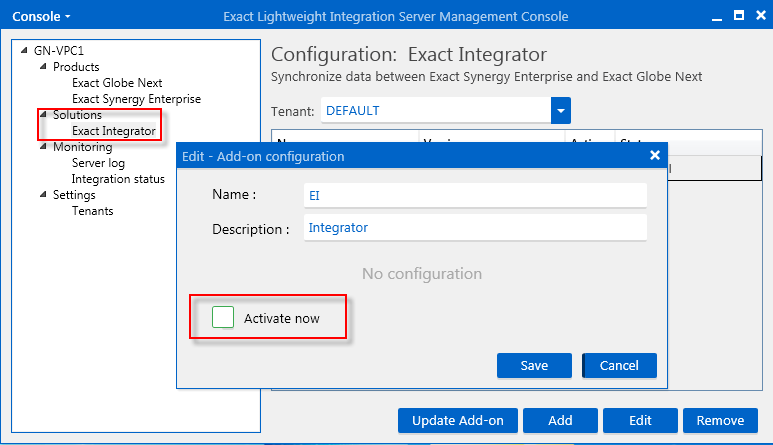Click the Edit button at bottom
Viewport: 773px width, 445px height.
click(x=640, y=420)
